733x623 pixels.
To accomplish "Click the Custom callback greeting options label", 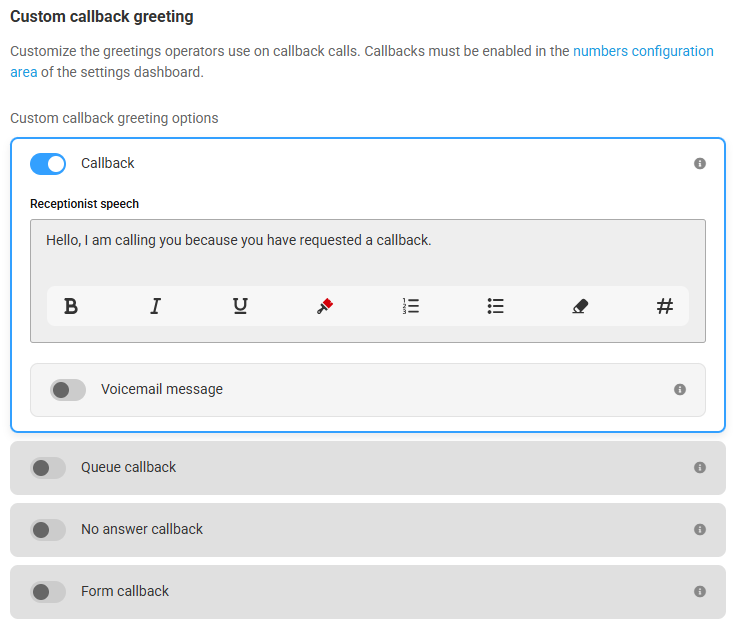I will (114, 118).
